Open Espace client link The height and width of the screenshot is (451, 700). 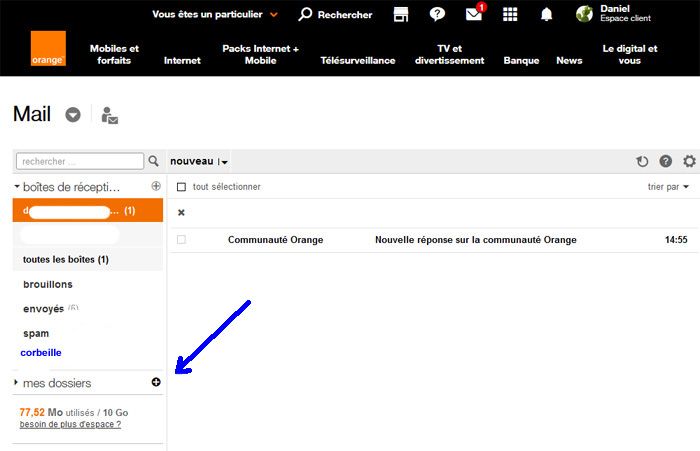(625, 18)
